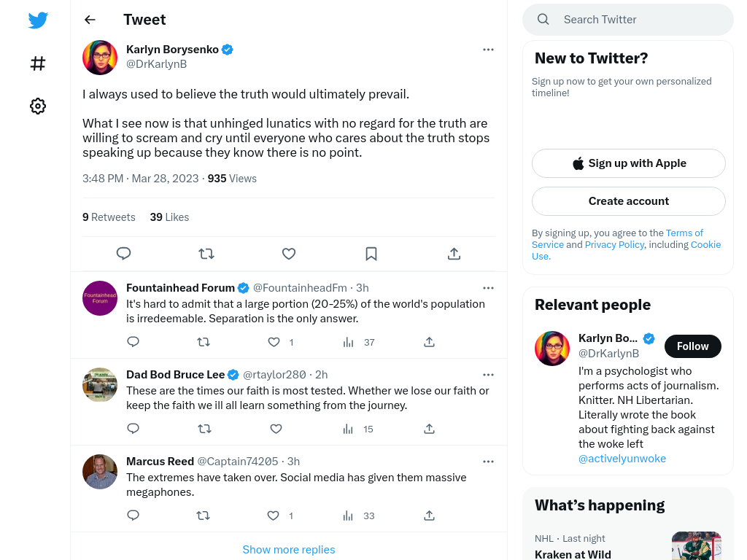Screen dimensions: 747x560
Task: Sign up with Apple
Action: pos(628,163)
